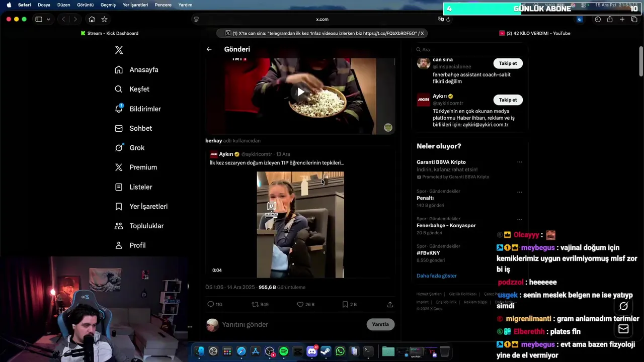
Task: Click the Yanıtla reply button
Action: click(x=380, y=324)
